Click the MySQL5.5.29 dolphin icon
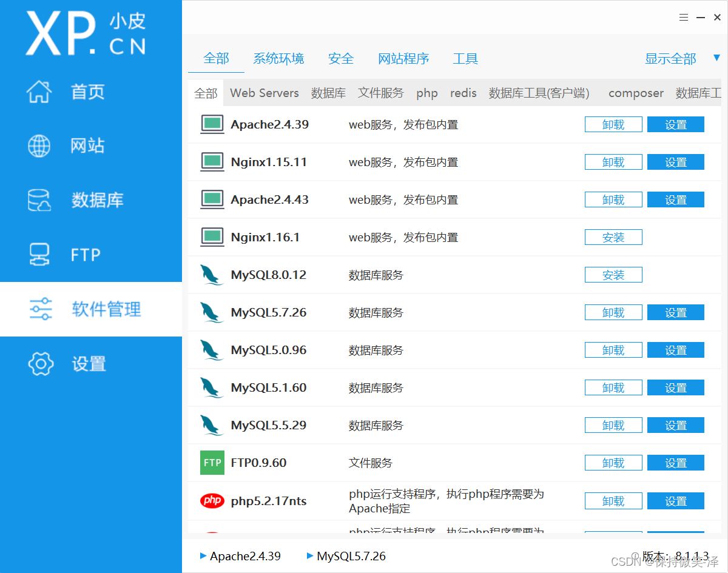The image size is (728, 573). 212,425
